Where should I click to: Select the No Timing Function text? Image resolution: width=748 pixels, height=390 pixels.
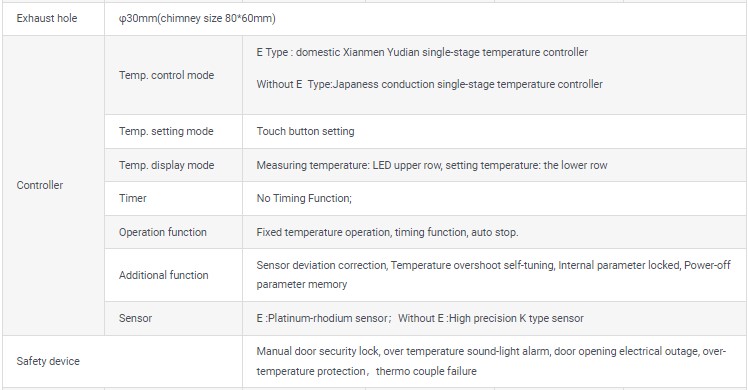click(304, 198)
